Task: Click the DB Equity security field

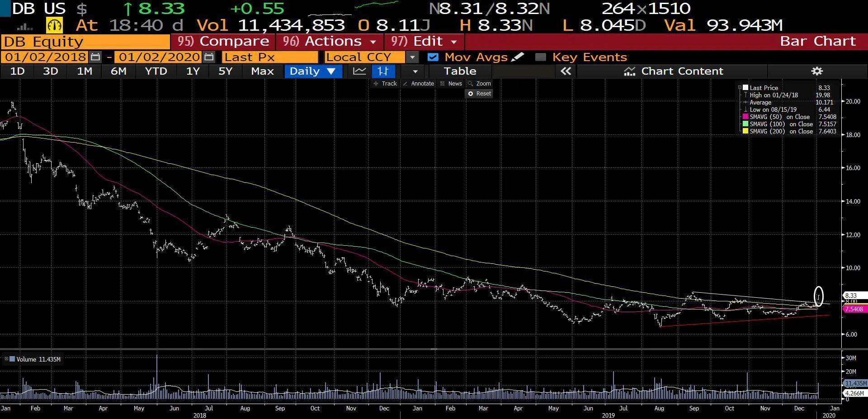Action: point(85,42)
